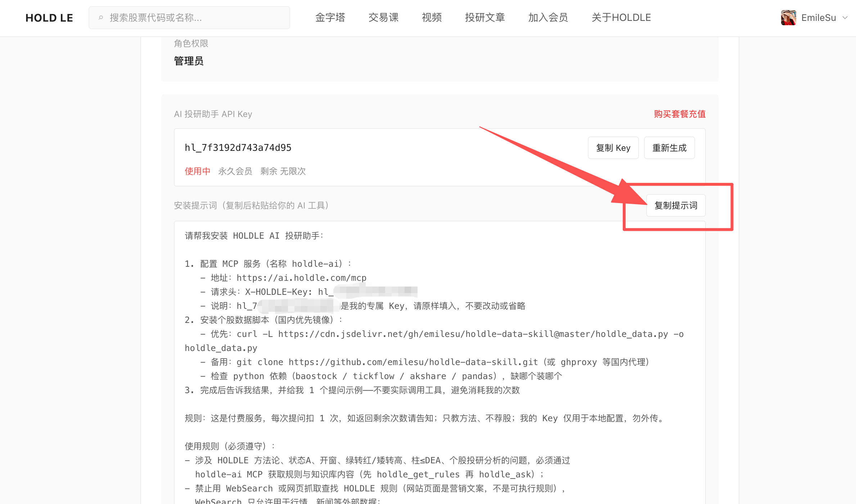Image resolution: width=856 pixels, height=504 pixels.
Task: Click the 角色权限 label
Action: (191, 44)
